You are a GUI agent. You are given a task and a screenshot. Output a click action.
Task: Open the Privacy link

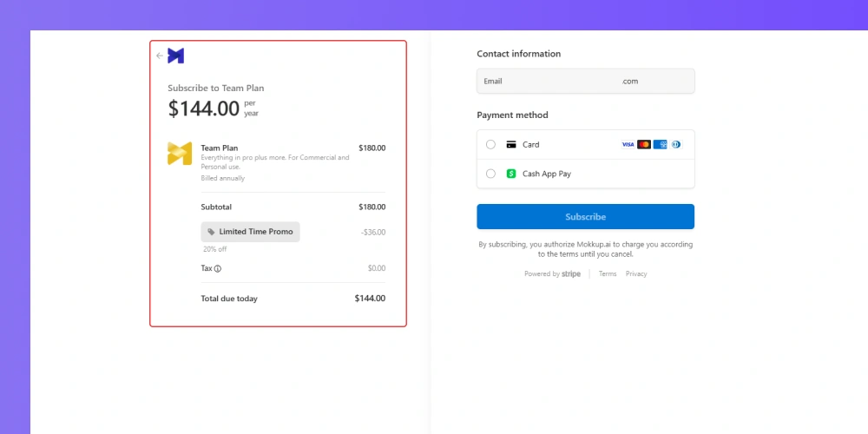point(636,274)
